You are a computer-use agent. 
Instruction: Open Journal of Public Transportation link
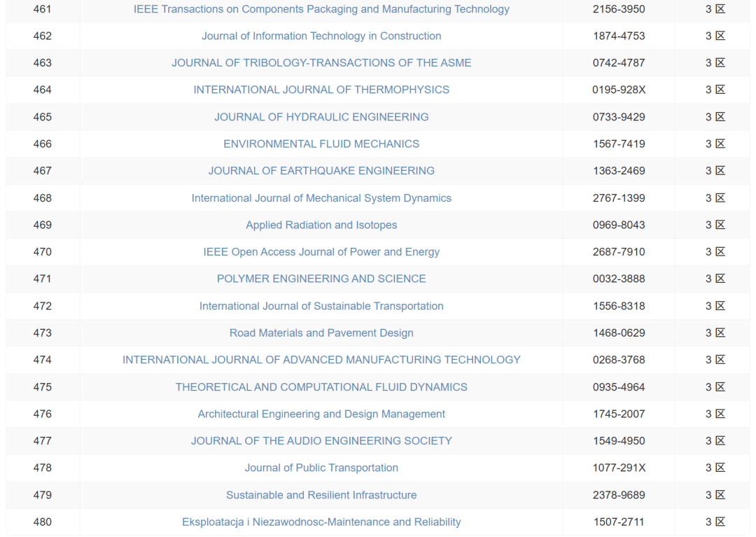click(321, 468)
